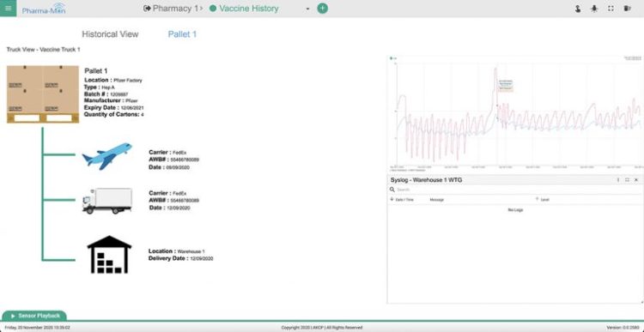Open the hamburger main menu
This screenshot has height=332, width=644.
(x=9, y=9)
